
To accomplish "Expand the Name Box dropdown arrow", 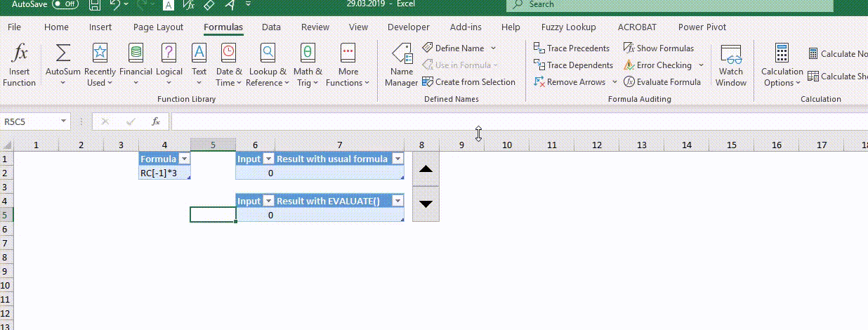I will [64, 121].
